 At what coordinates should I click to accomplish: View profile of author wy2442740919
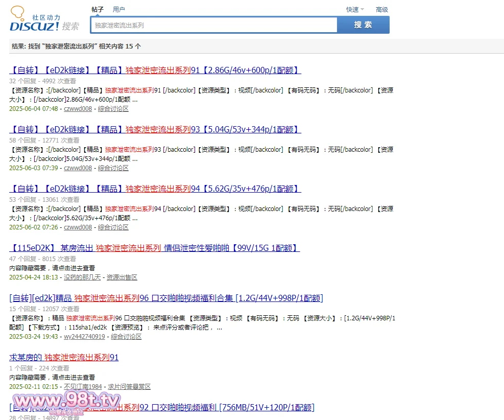click(84, 337)
